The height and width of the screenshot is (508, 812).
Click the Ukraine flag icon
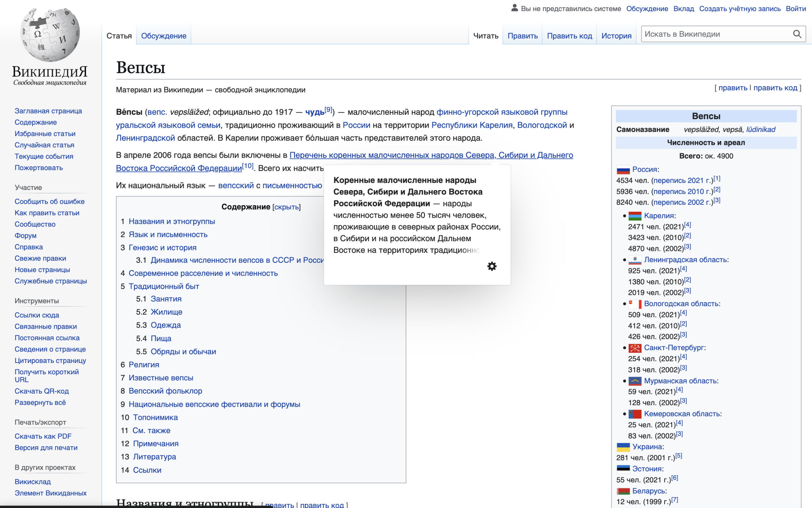pos(623,447)
